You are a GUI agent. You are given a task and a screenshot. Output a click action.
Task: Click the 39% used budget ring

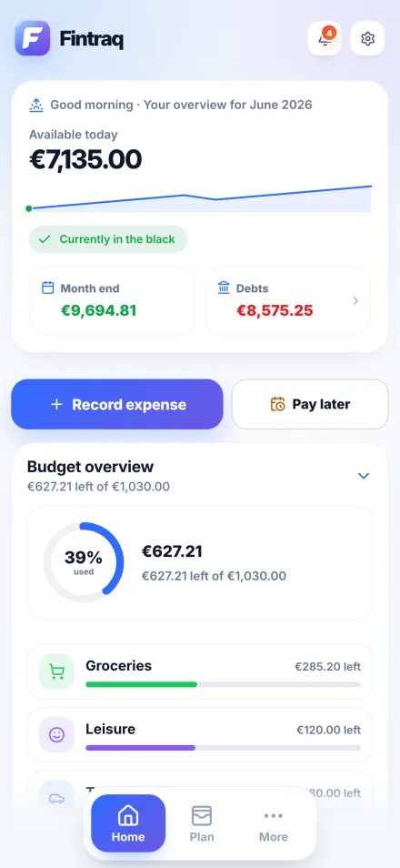coord(84,562)
